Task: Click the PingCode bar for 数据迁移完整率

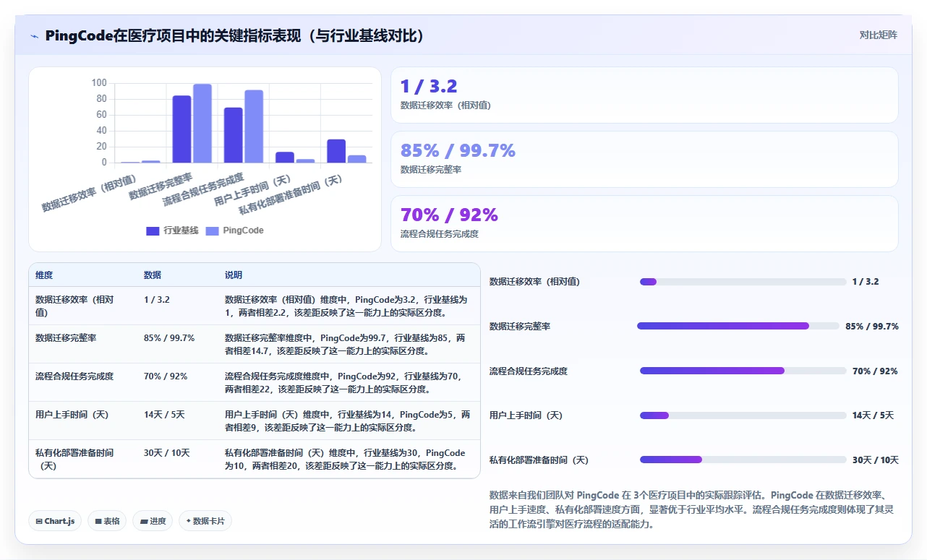Action: tap(202, 124)
